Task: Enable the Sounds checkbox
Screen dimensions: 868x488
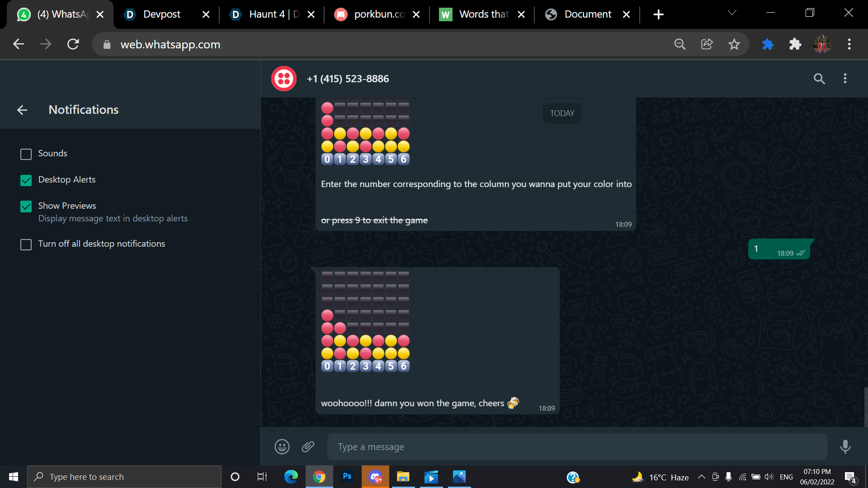Action: [x=26, y=154]
